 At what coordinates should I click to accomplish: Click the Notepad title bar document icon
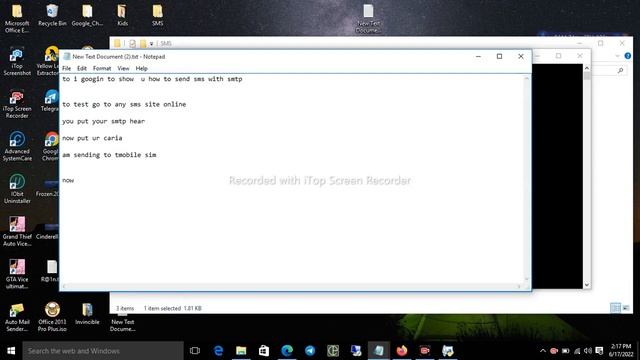click(67, 57)
